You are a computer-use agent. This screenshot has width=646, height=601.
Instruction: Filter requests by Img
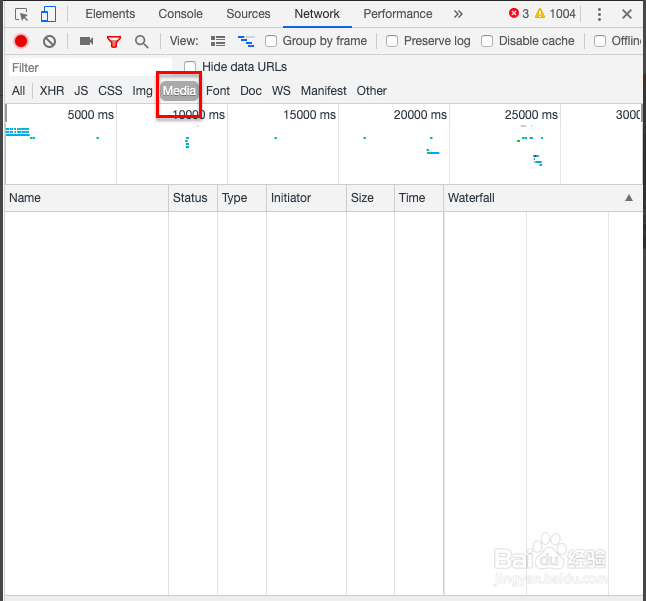pyautogui.click(x=142, y=91)
